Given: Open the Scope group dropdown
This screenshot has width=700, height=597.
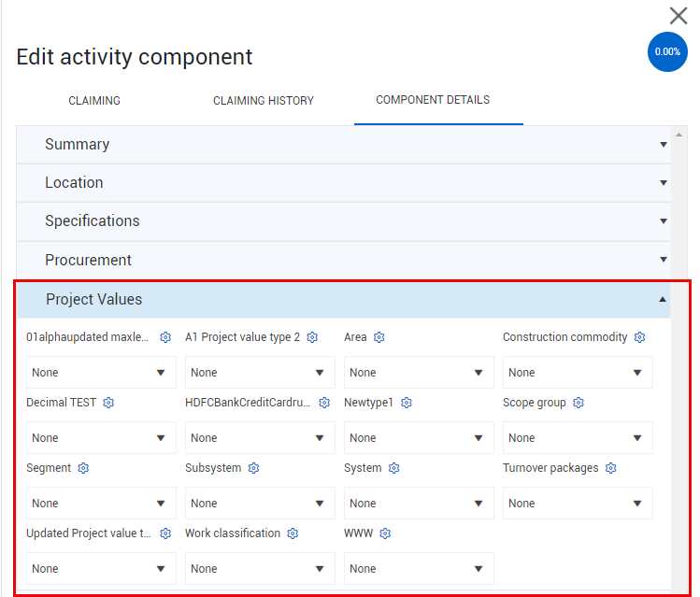Looking at the screenshot, I should 578,438.
